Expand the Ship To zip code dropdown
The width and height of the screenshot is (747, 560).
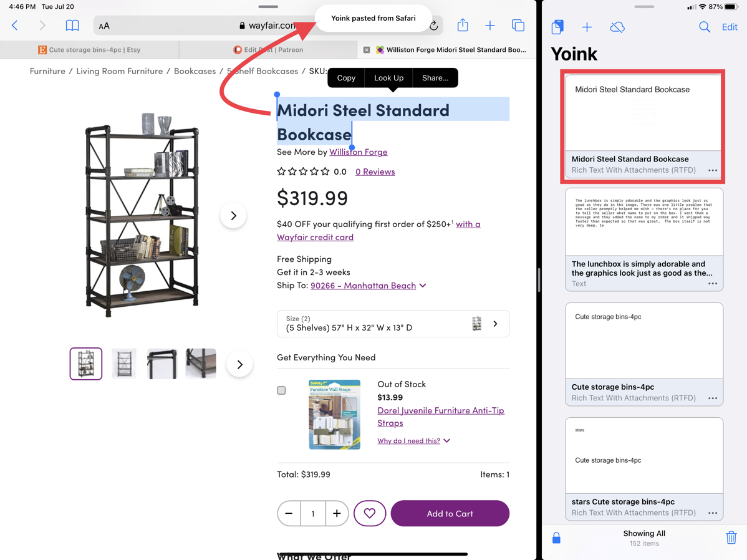click(x=423, y=286)
